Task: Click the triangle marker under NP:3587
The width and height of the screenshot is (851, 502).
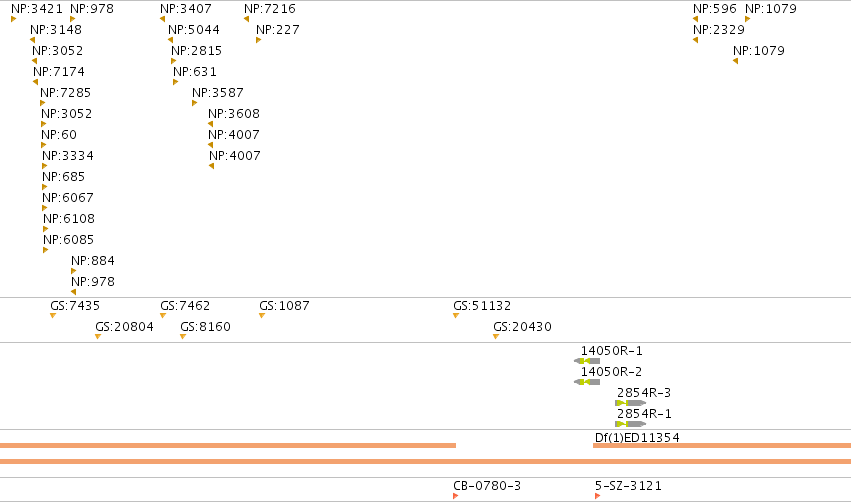Action: (x=194, y=103)
